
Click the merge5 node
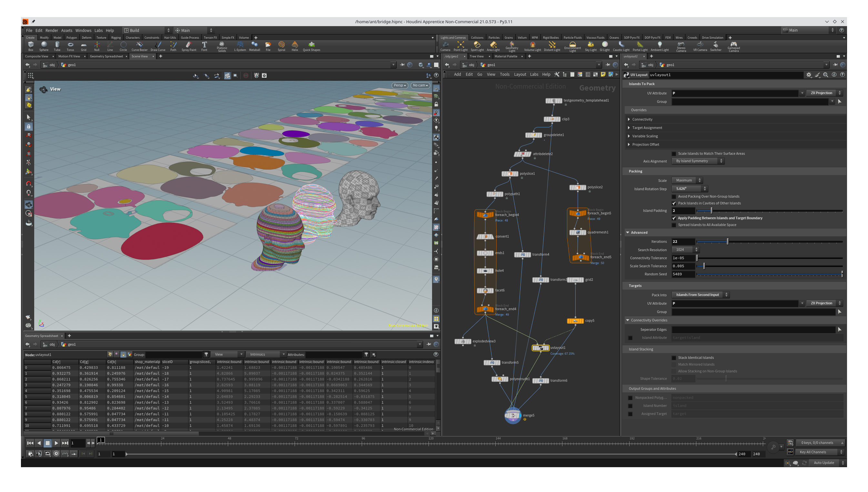513,415
